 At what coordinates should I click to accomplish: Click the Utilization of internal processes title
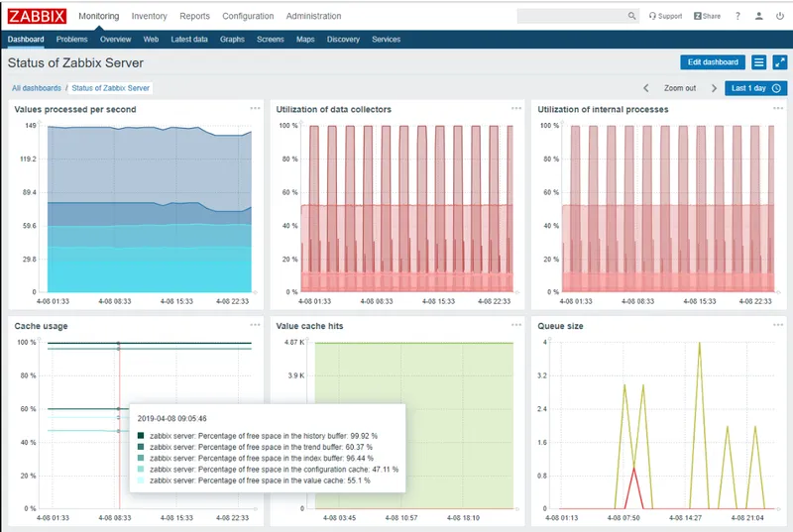[x=603, y=109]
